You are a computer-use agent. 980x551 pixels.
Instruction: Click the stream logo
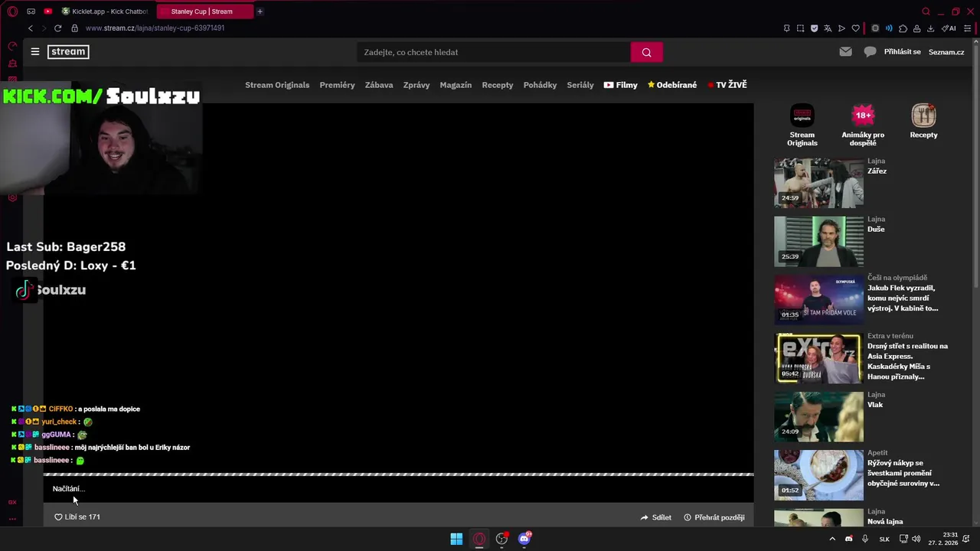(x=68, y=52)
